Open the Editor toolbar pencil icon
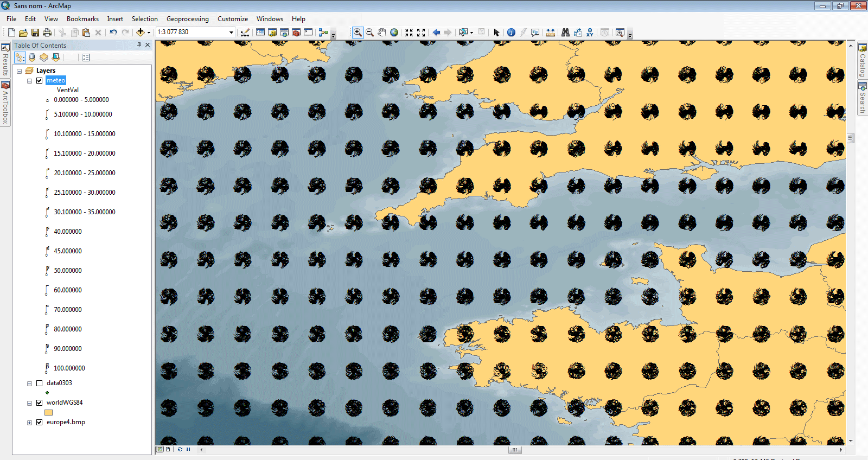The height and width of the screenshot is (460, 868). (x=245, y=33)
